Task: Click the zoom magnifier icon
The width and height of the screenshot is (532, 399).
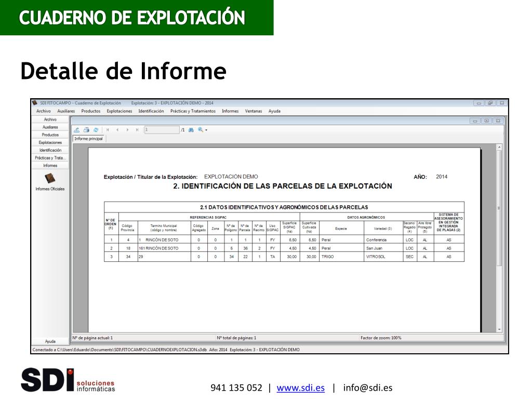Action: click(201, 130)
